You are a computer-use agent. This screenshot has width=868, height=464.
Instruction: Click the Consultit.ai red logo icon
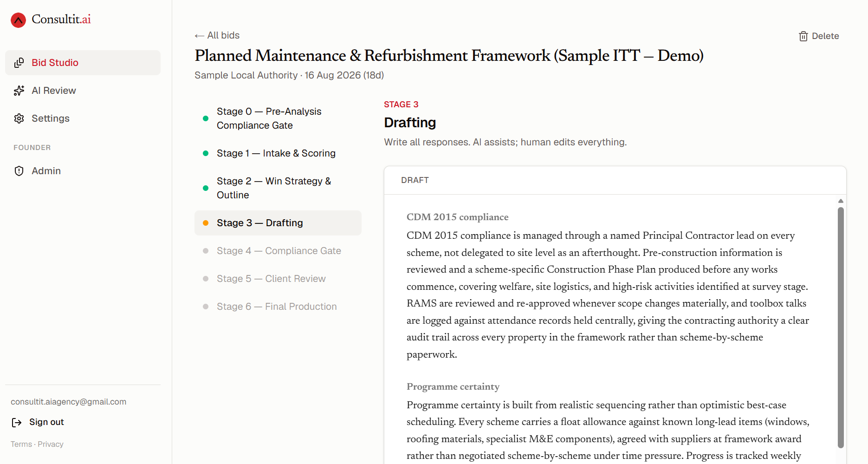pos(19,20)
